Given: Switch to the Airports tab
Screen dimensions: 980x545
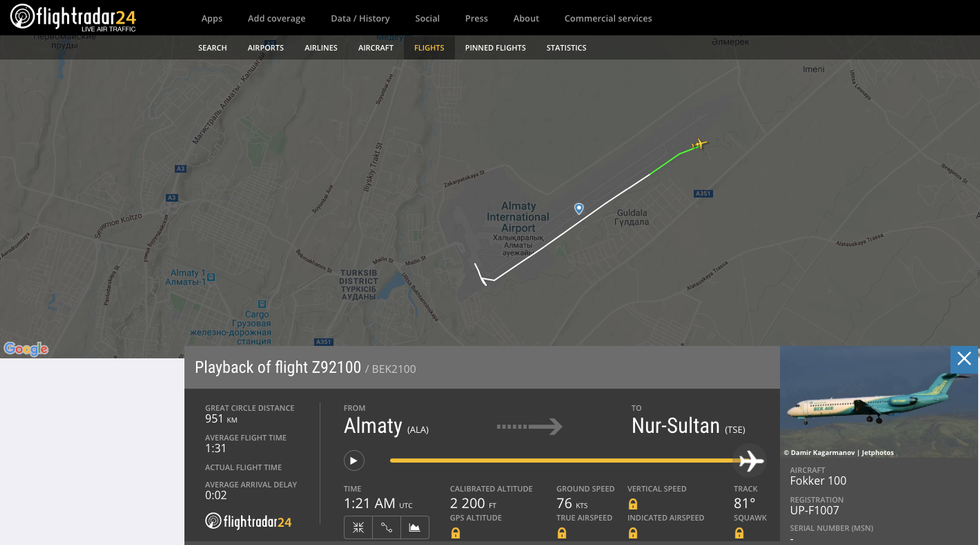Looking at the screenshot, I should coord(266,48).
